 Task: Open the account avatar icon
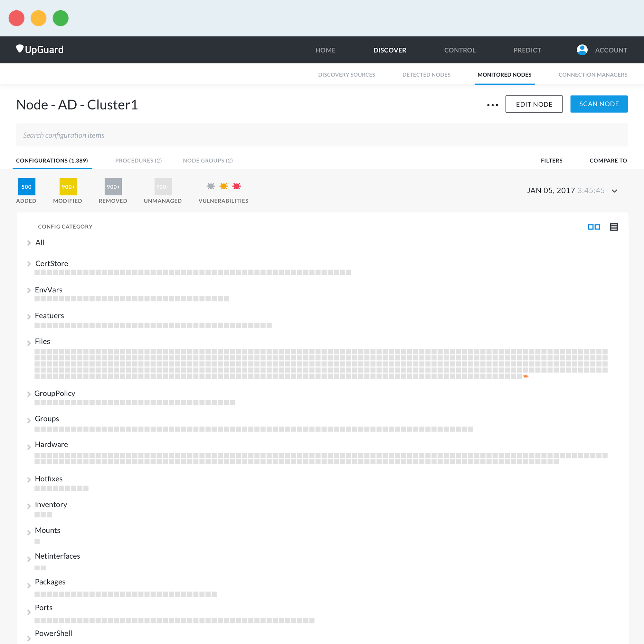[582, 50]
